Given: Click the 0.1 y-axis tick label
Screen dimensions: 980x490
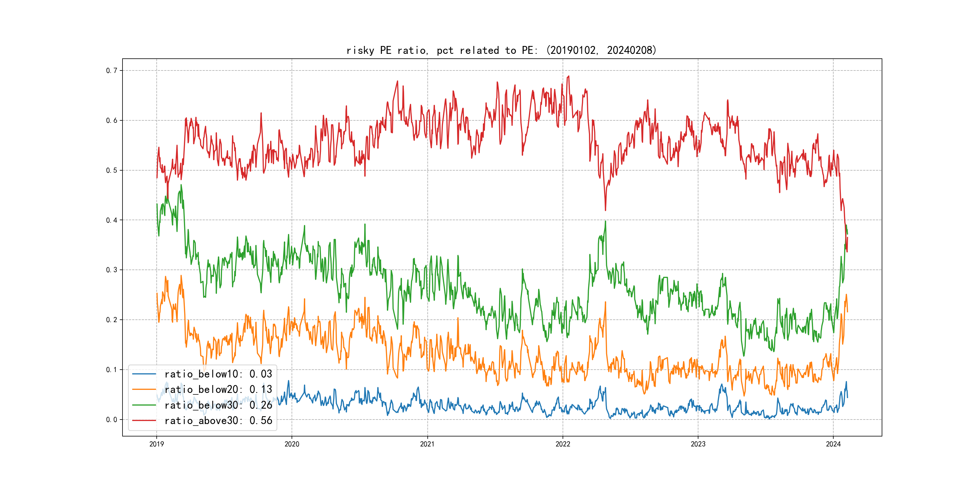Looking at the screenshot, I should coord(112,369).
